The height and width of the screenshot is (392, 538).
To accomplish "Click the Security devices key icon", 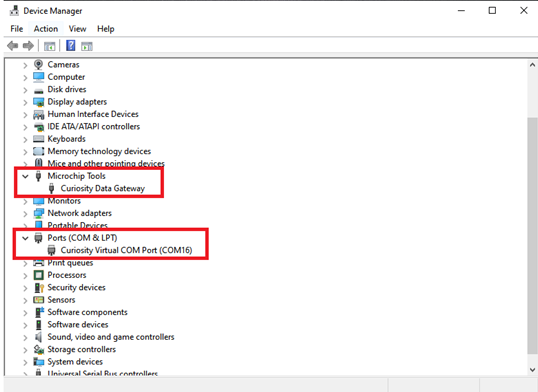I will [x=39, y=288].
